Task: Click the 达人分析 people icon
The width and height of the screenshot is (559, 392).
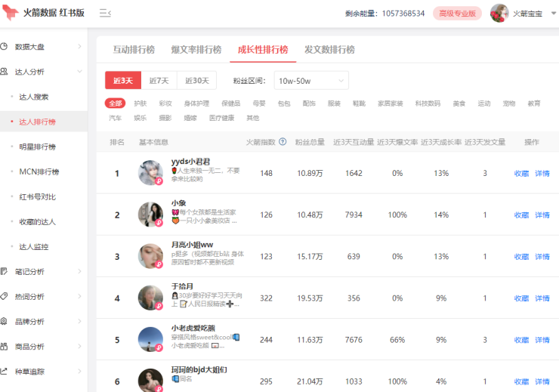Action: click(4, 71)
